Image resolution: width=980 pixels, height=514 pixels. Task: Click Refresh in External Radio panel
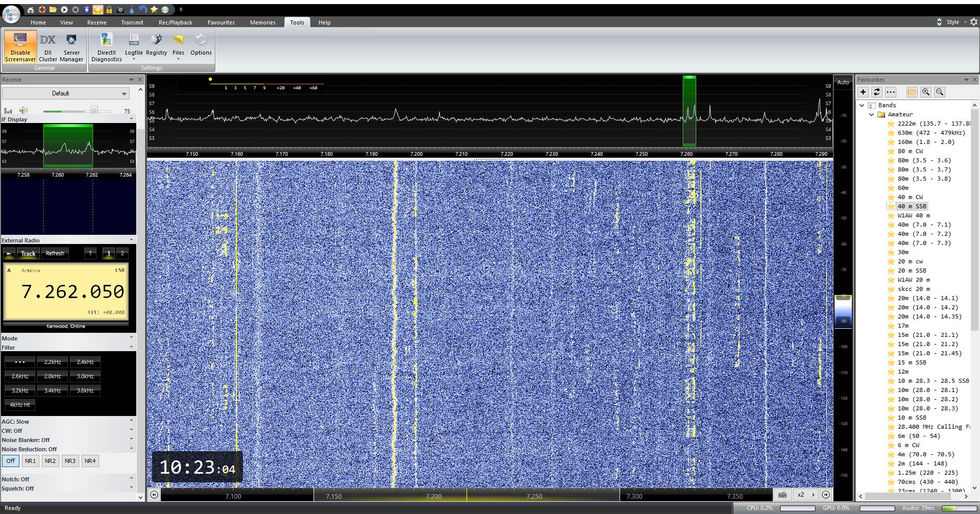pos(55,253)
